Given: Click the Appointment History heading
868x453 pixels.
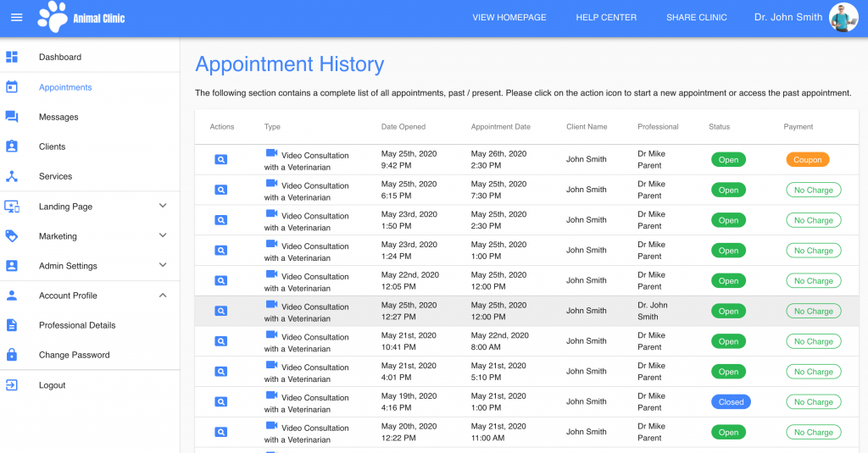Looking at the screenshot, I should [290, 64].
